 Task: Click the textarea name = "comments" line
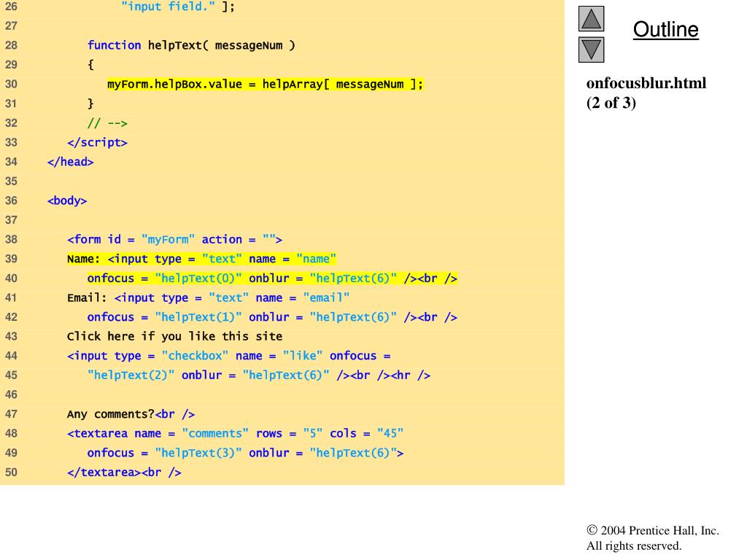click(x=236, y=434)
